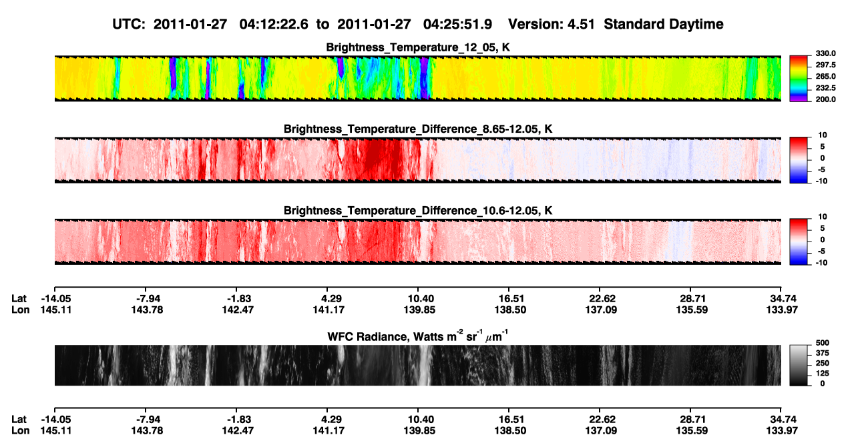
Task: Click longitude 133.97 on the bottom axis
Action: point(783,430)
